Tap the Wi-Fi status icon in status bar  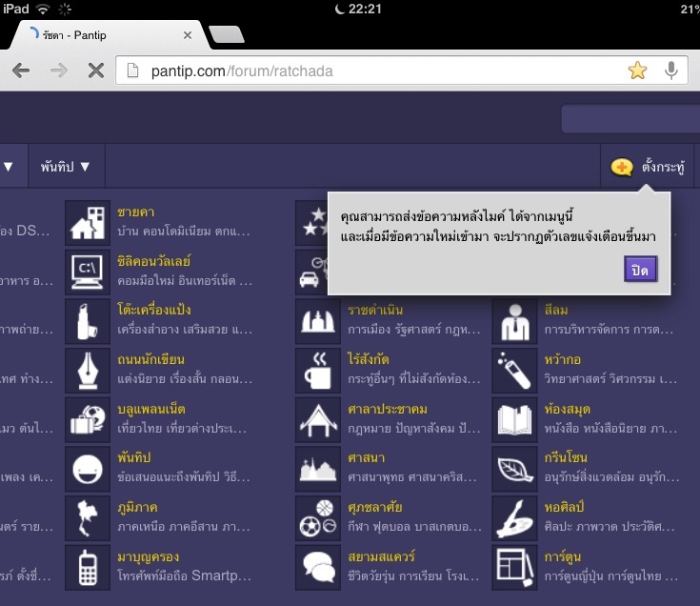click(43, 9)
